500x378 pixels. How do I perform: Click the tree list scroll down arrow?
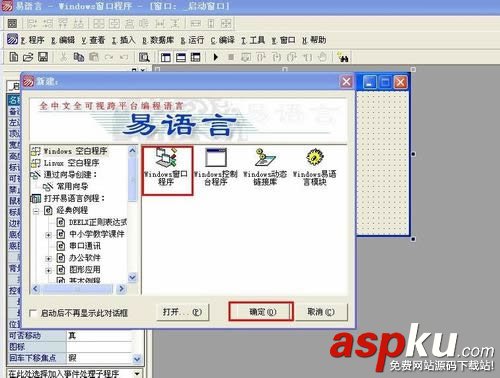click(x=132, y=277)
